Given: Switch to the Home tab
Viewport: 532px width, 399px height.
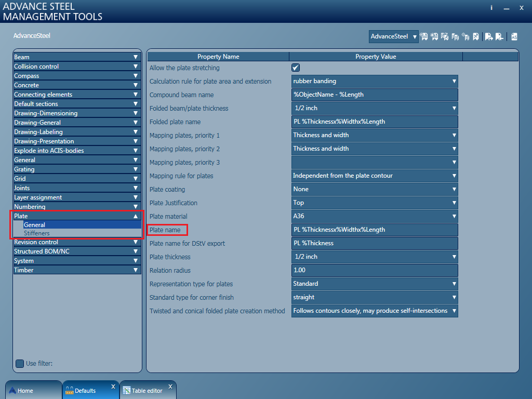Looking at the screenshot, I should [33, 390].
